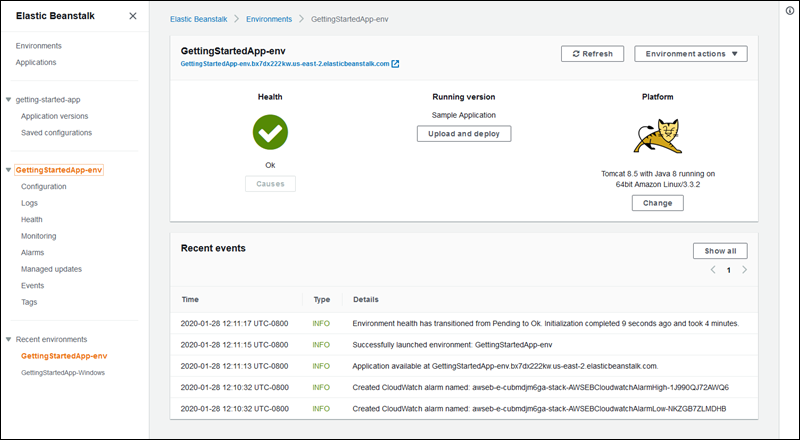The width and height of the screenshot is (800, 440).
Task: Close the Elastic Beanstalk side panel
Action: pyautogui.click(x=133, y=16)
